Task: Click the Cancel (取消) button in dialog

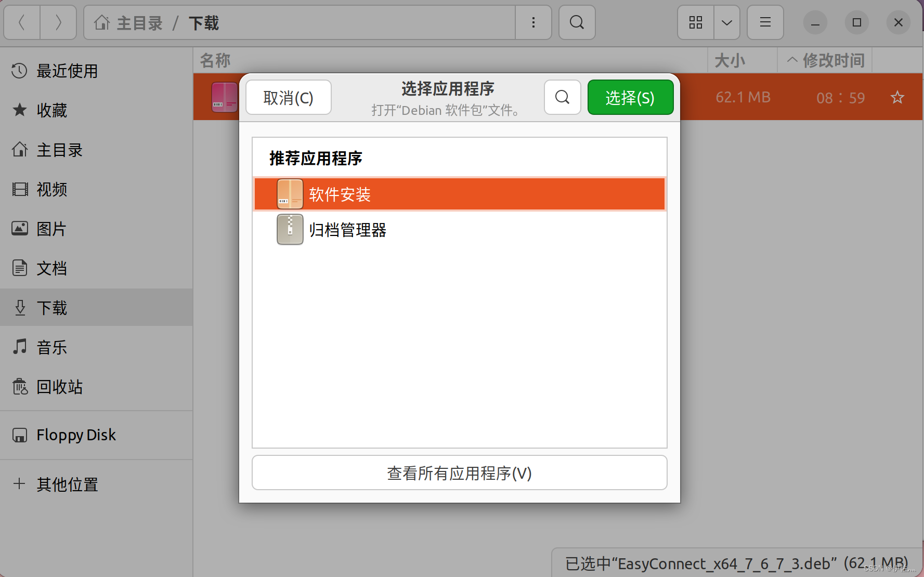Action: tap(289, 97)
